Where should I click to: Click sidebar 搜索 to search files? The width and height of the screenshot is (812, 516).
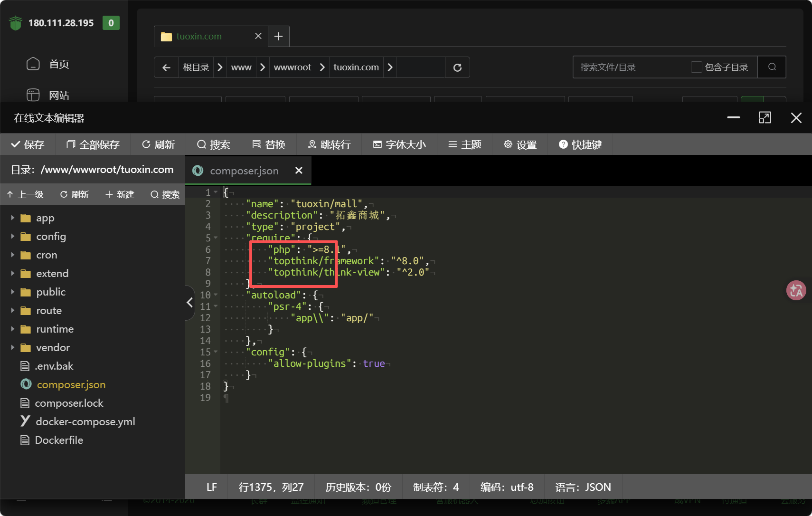coord(165,194)
